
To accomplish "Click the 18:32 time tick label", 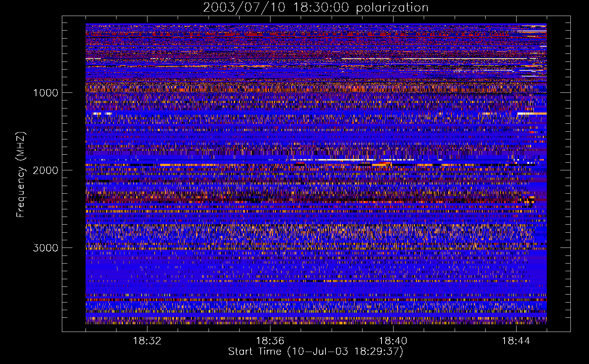I will click(147, 341).
